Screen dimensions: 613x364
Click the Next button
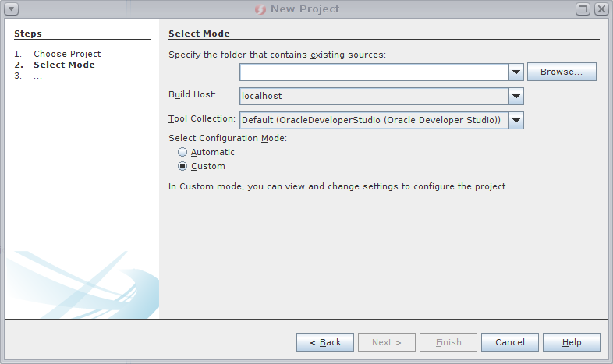[387, 342]
